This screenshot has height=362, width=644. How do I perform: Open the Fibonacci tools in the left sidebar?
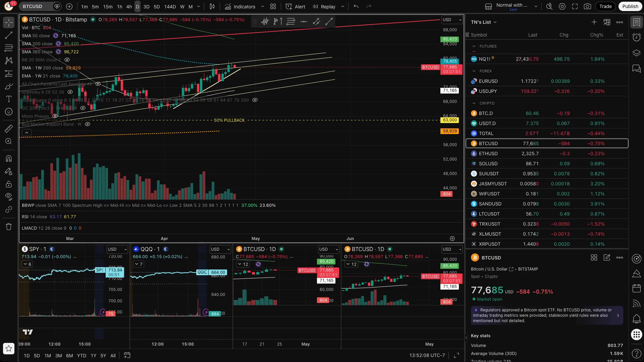click(9, 48)
